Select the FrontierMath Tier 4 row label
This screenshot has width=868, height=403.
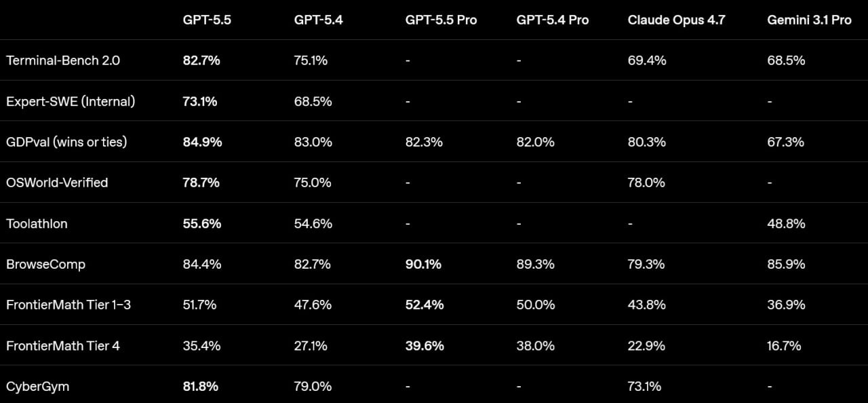click(63, 345)
